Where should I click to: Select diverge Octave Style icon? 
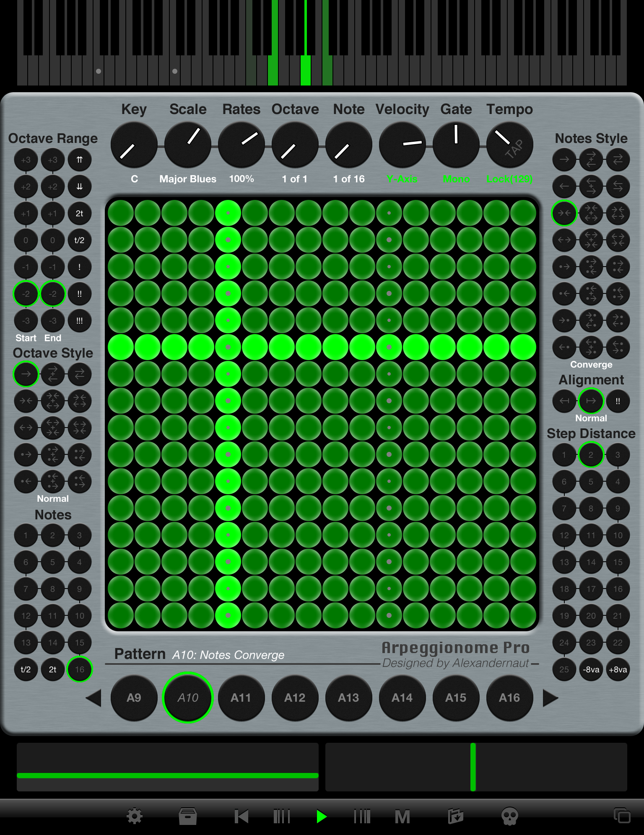(26, 428)
